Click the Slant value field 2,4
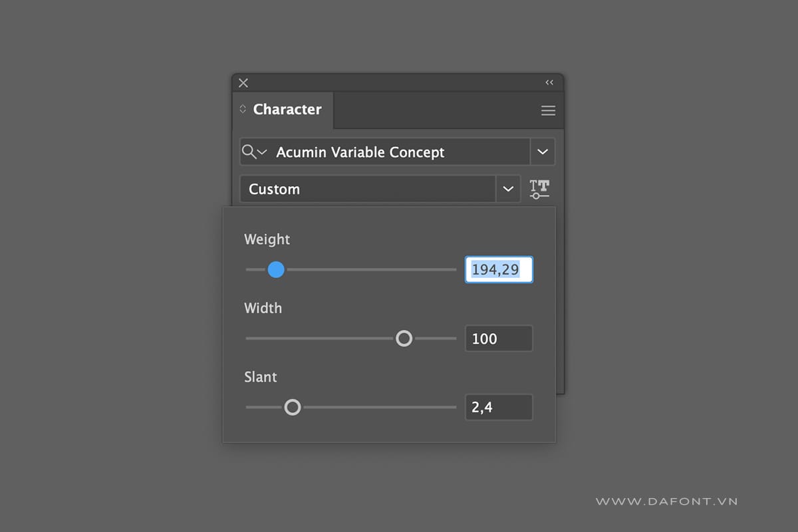 [499, 407]
